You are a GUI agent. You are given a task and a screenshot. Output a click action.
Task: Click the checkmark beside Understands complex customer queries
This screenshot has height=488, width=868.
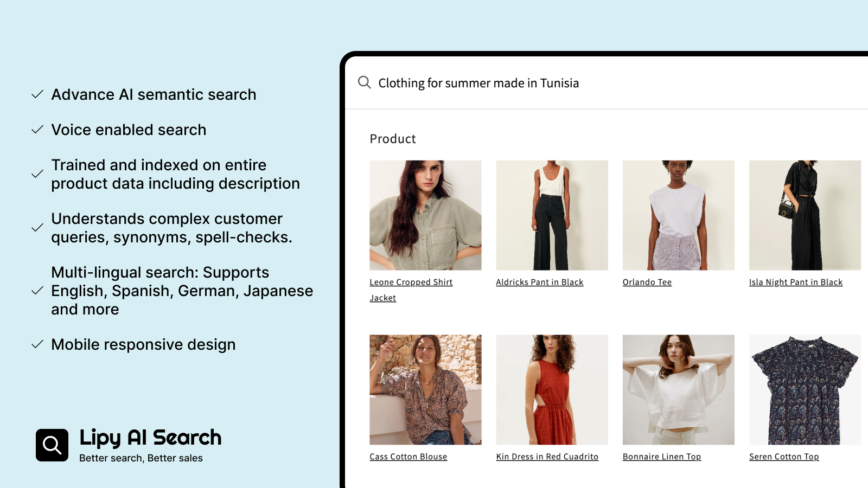(37, 227)
